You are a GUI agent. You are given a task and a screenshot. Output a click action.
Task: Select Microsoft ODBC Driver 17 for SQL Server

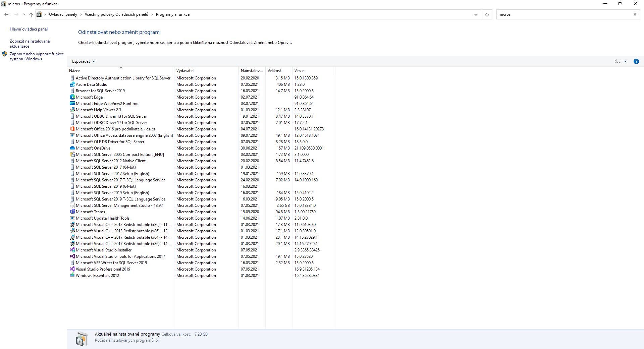click(x=201, y=123)
